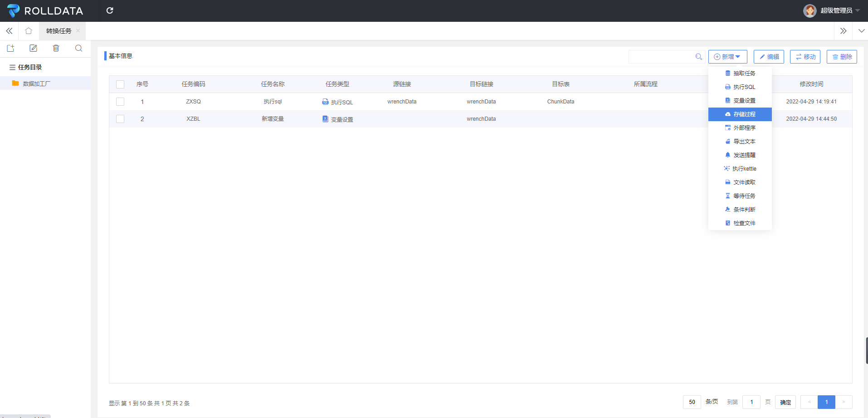Check the row for task ZXSQ
The image size is (868, 418).
(x=120, y=102)
